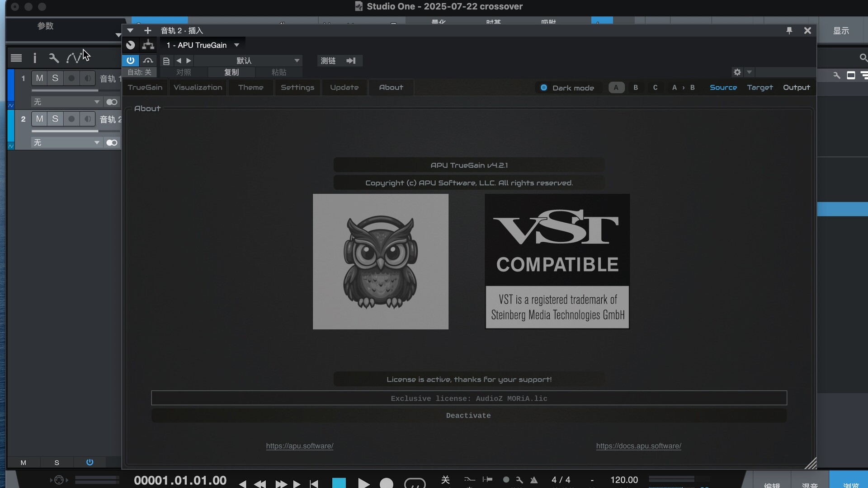868x488 pixels.
Task: Click Record in the transport bar
Action: (x=387, y=483)
